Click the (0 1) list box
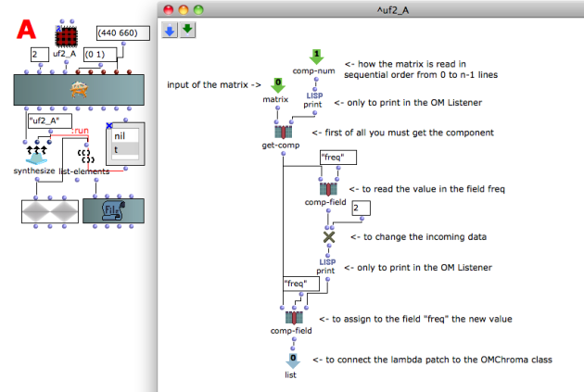This screenshot has height=392, width=584. click(100, 55)
